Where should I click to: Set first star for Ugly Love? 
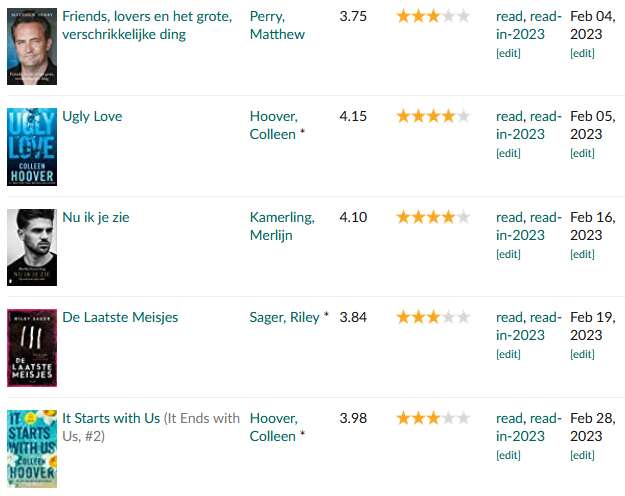[403, 116]
